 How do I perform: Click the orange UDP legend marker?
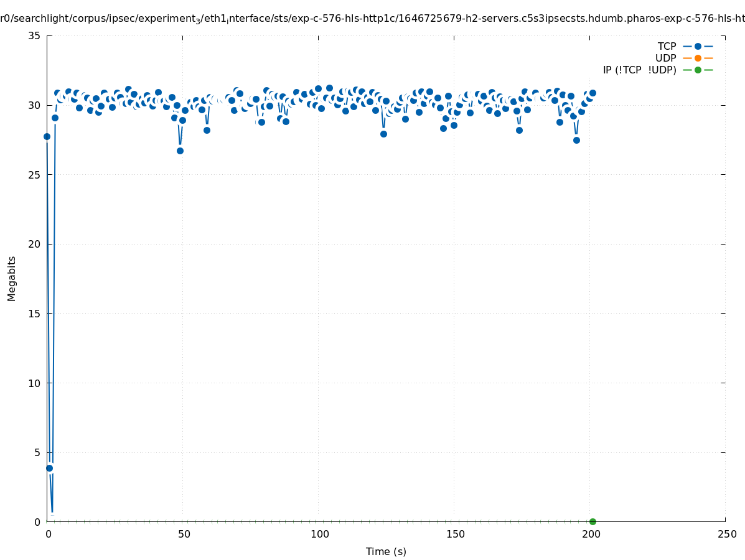(x=698, y=58)
